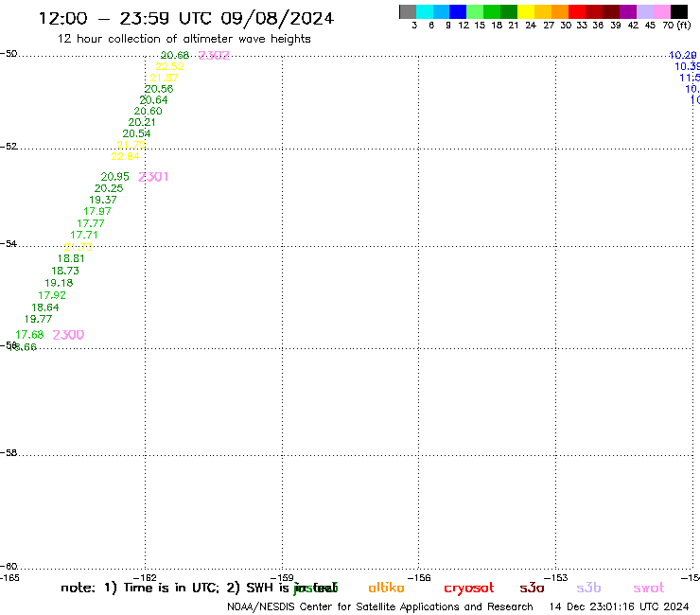Select the yellow wave height 22.52
Image resolution: width=700 pixels, height=615 pixels.
tap(169, 66)
